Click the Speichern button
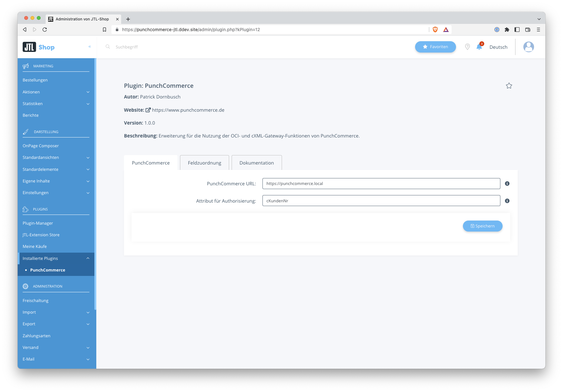The image size is (563, 392). tap(482, 226)
